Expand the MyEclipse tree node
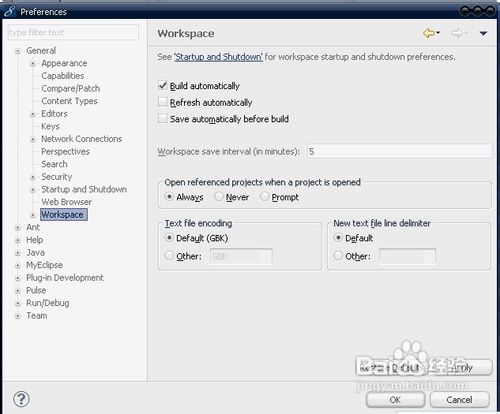 (18, 266)
